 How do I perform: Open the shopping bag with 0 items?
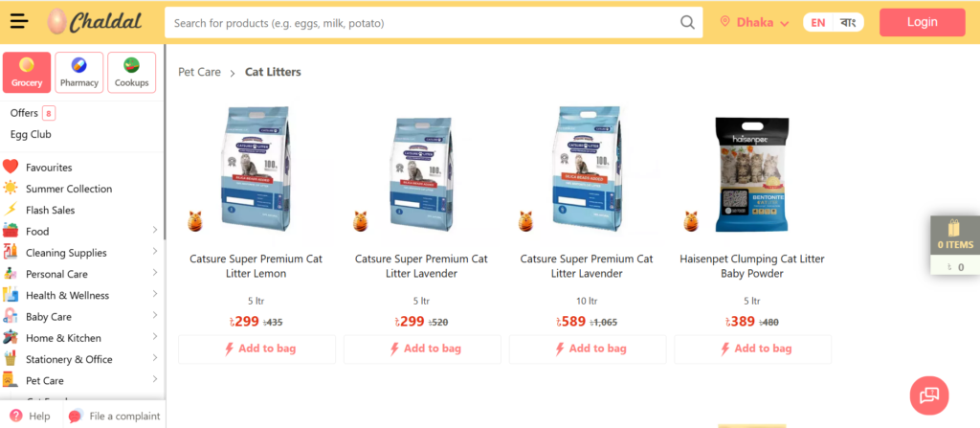(955, 245)
